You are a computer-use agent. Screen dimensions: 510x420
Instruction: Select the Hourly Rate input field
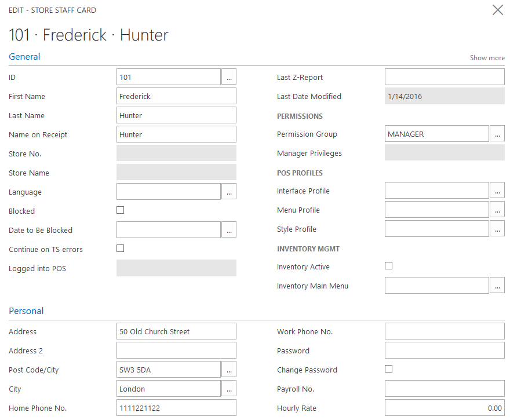445,408
